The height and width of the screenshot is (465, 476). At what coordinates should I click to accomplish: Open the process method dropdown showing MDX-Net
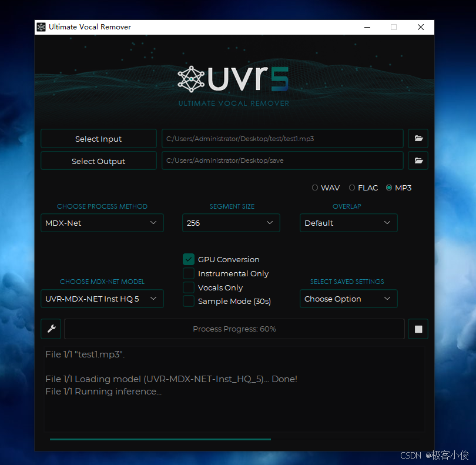point(102,223)
